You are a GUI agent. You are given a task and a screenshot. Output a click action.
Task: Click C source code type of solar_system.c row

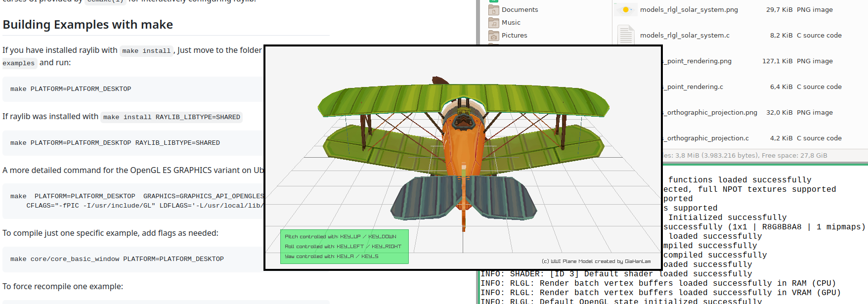pyautogui.click(x=819, y=35)
